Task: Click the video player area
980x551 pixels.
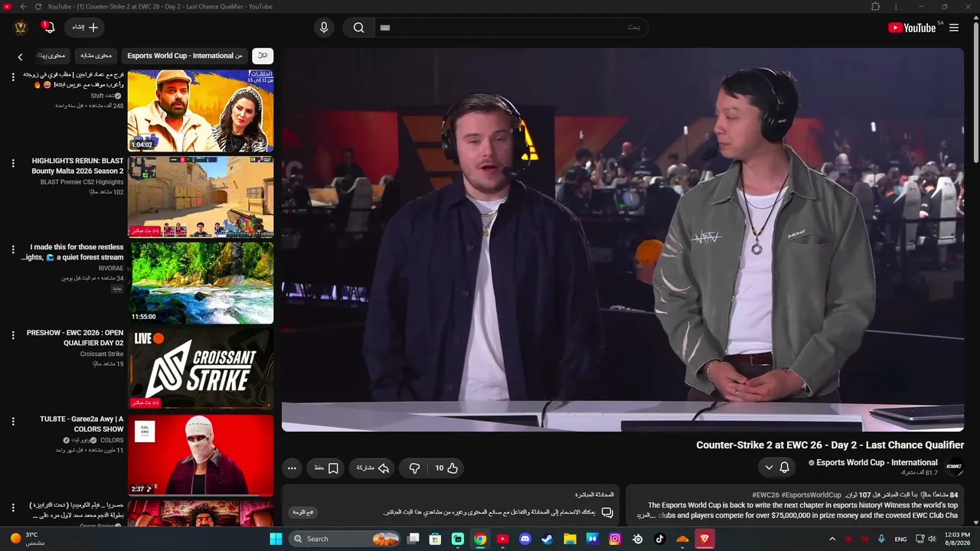Action: [x=622, y=240]
